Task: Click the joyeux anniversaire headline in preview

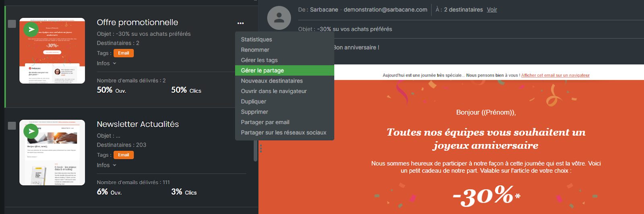Action: pyautogui.click(x=486, y=139)
